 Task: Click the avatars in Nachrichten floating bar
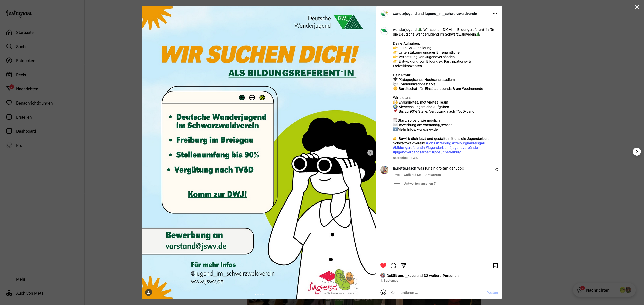pyautogui.click(x=625, y=290)
